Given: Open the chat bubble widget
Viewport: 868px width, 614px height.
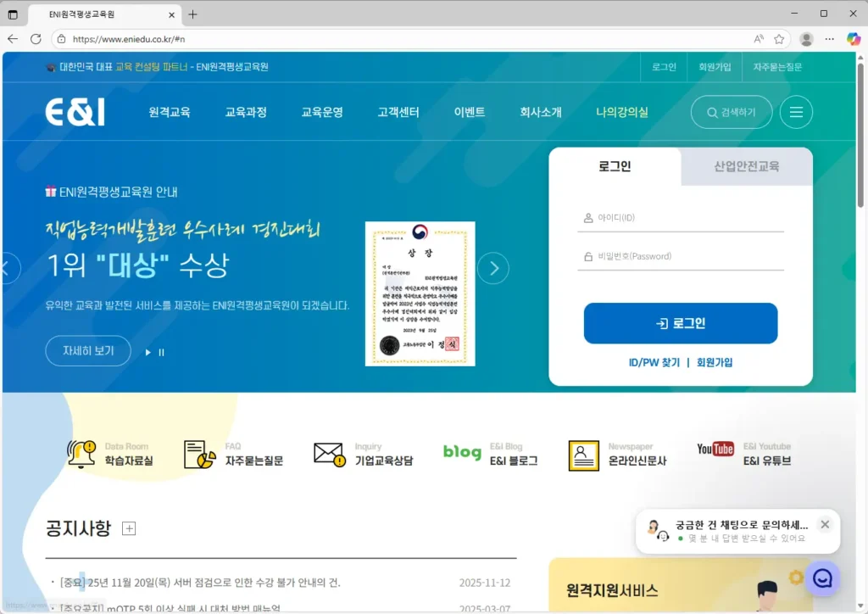Looking at the screenshot, I should (x=822, y=578).
